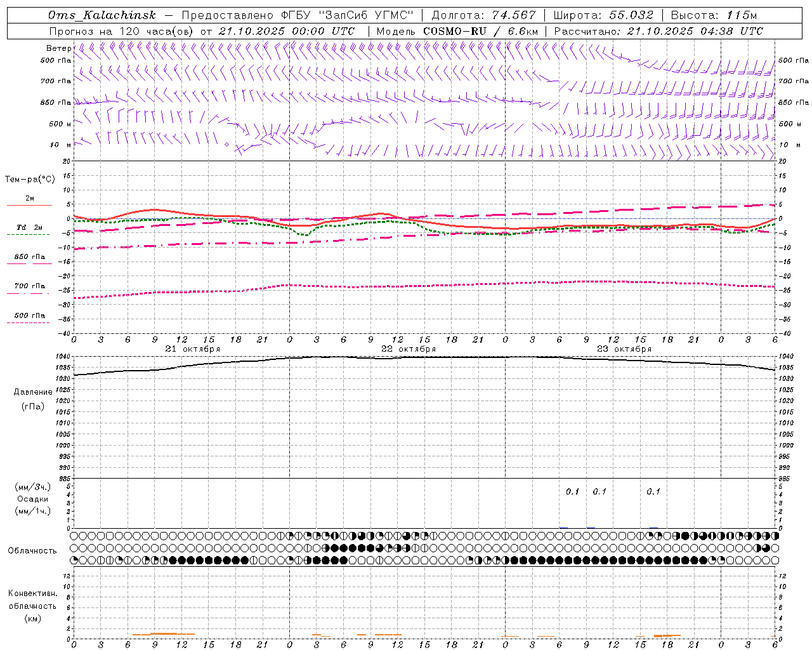Select the (мм/1ч.) precipitation unit label

coord(33,511)
